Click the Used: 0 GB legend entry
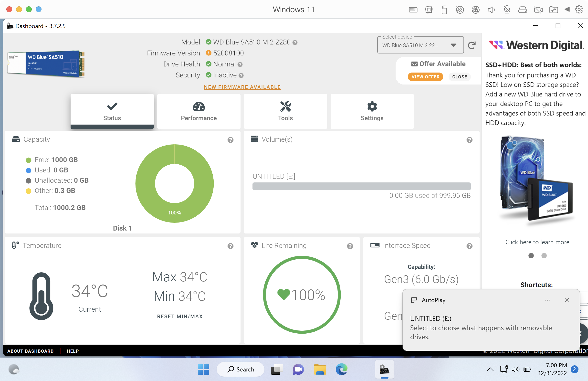Screen dimensions: 588x381 pos(47,170)
